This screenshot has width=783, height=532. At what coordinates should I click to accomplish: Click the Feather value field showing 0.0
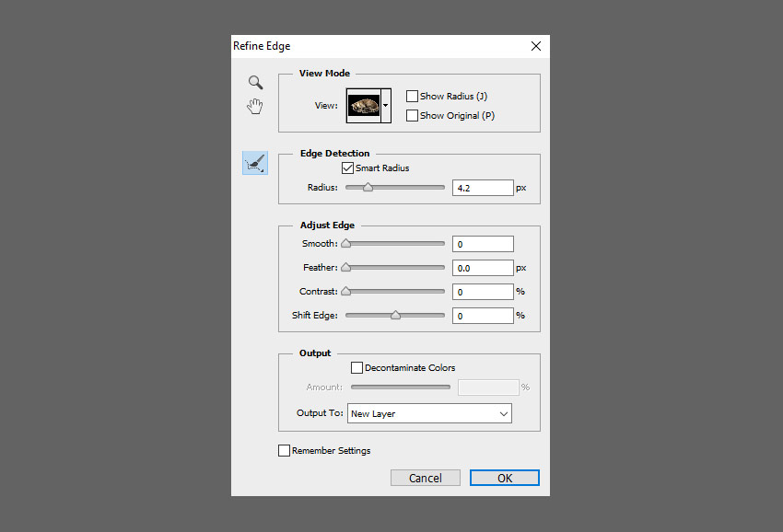tap(483, 268)
